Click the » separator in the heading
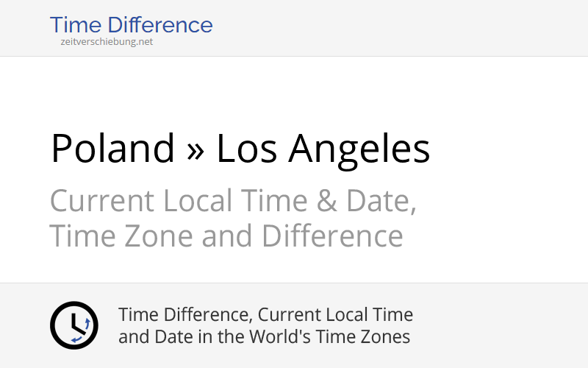This screenshot has height=368, width=588. (x=196, y=150)
